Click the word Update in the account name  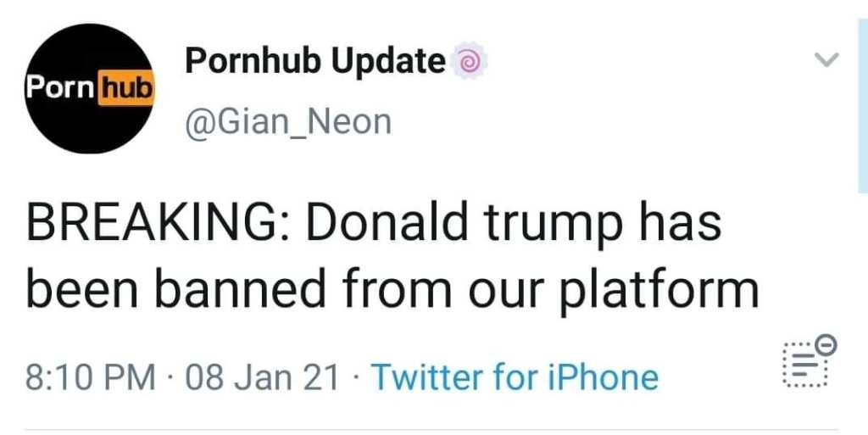pos(388,62)
